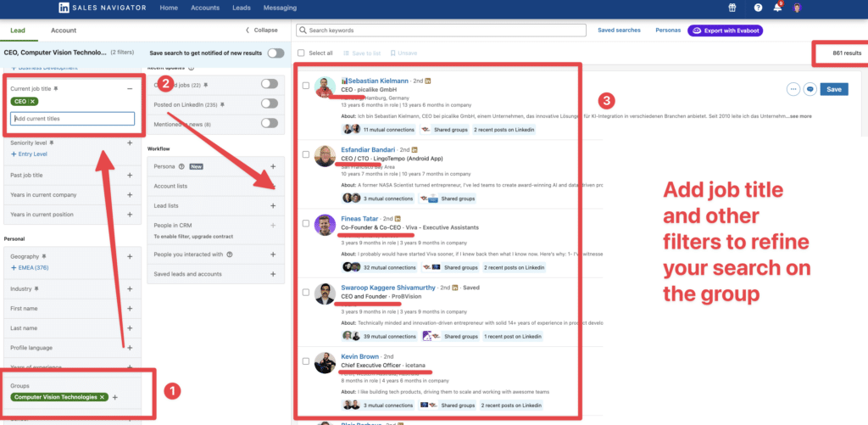868x425 pixels.
Task: Remove the Computer Vision Technologies group chip
Action: pyautogui.click(x=102, y=397)
